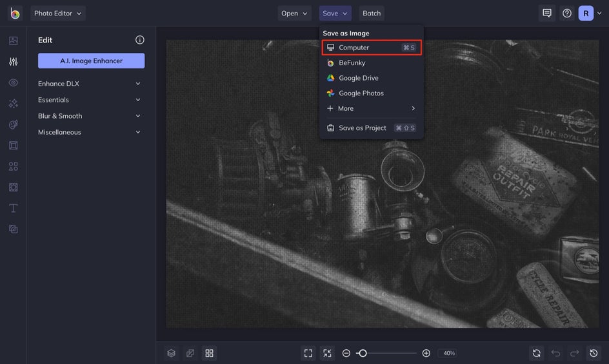
Task: Expand the Enhance DLX section
Action: pos(89,84)
